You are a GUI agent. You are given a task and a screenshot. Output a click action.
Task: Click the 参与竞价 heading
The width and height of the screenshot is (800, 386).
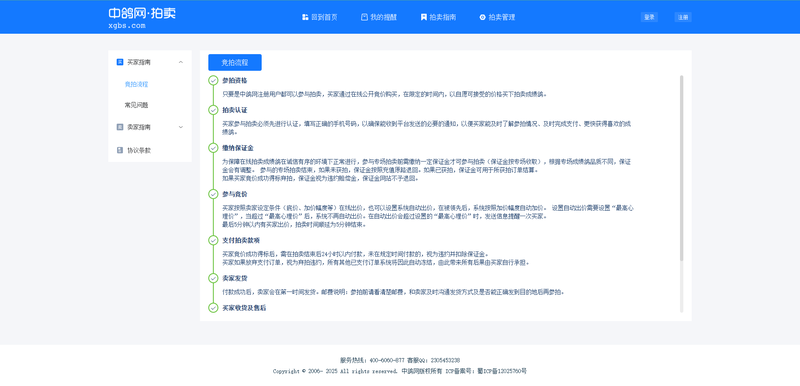click(x=235, y=194)
